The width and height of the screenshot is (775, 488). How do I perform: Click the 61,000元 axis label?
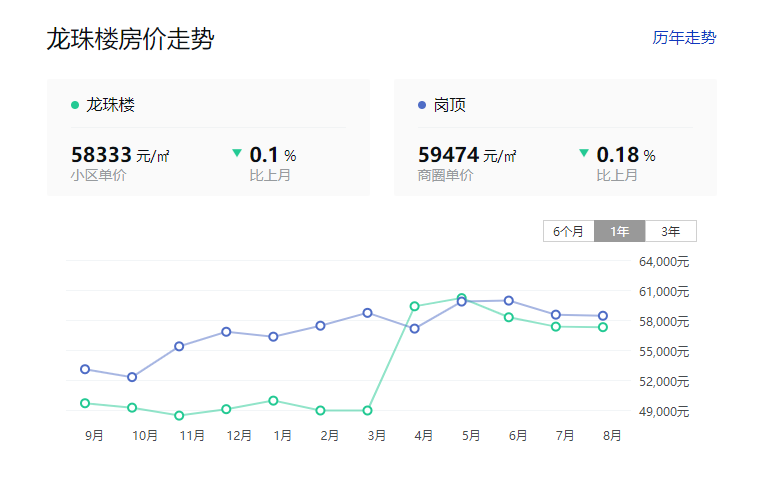click(x=664, y=292)
